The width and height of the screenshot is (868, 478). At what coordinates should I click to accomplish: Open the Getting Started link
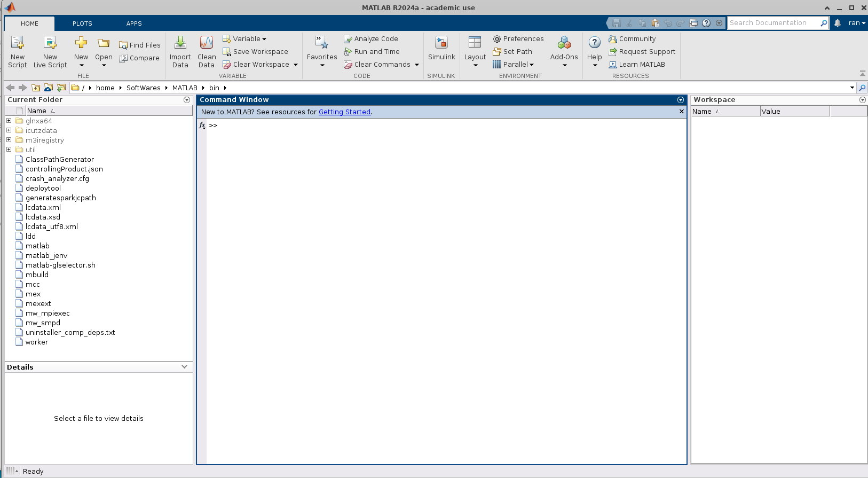(344, 112)
